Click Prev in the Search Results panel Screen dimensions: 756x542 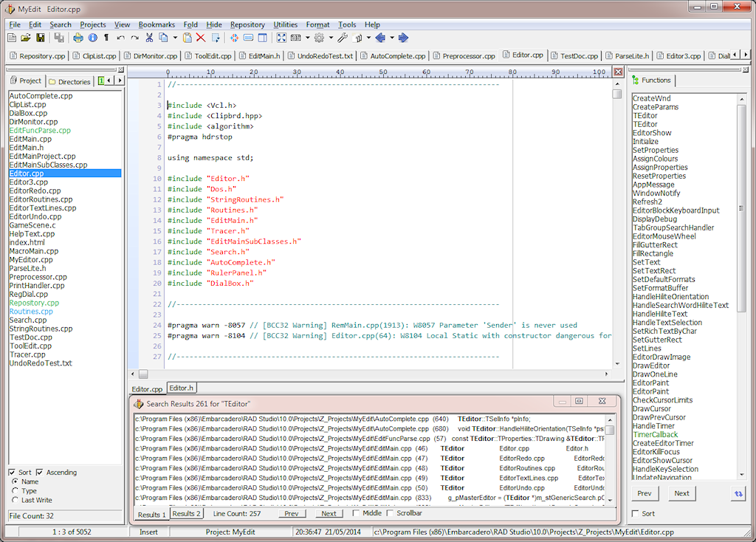[292, 514]
